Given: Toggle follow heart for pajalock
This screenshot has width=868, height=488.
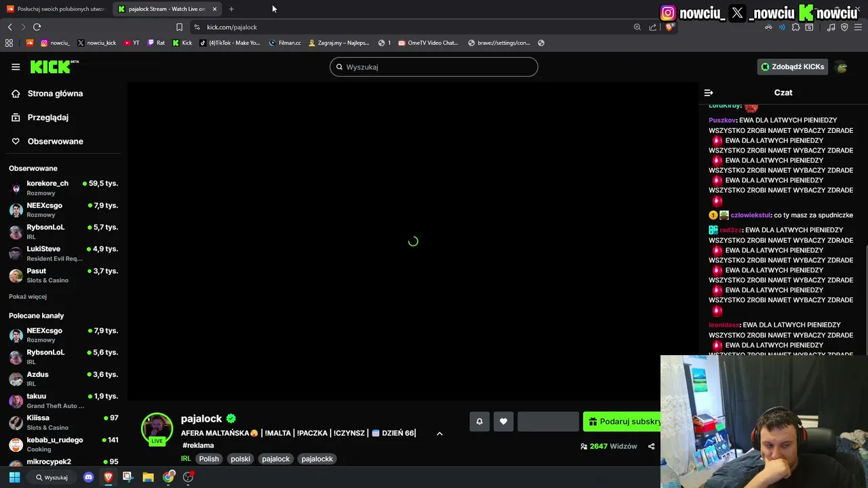Looking at the screenshot, I should 503,422.
